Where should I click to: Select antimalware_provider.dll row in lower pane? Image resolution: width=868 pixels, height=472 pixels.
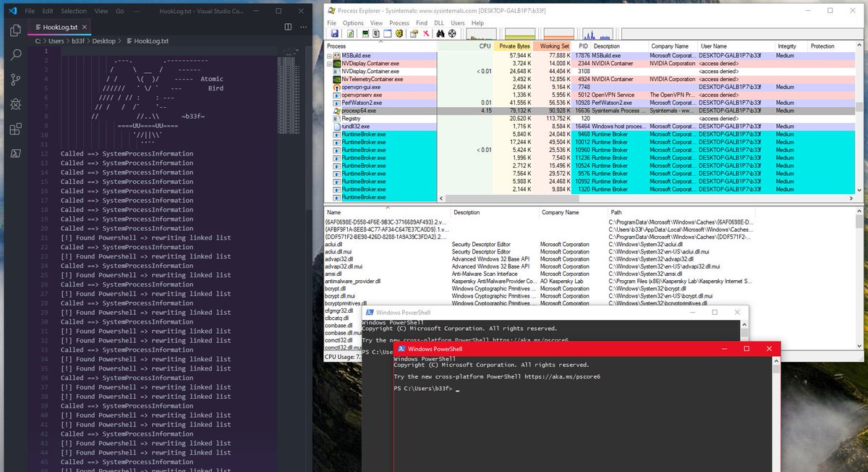pos(540,281)
